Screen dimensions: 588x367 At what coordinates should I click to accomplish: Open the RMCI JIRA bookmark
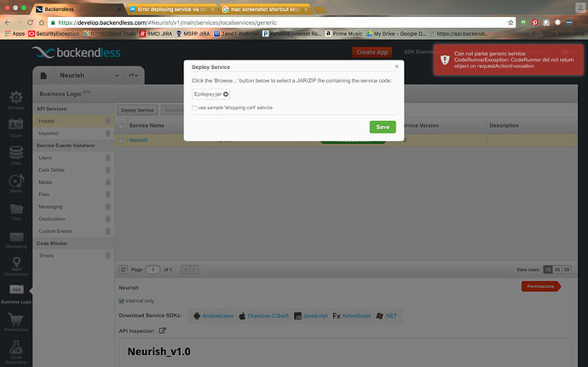point(156,34)
